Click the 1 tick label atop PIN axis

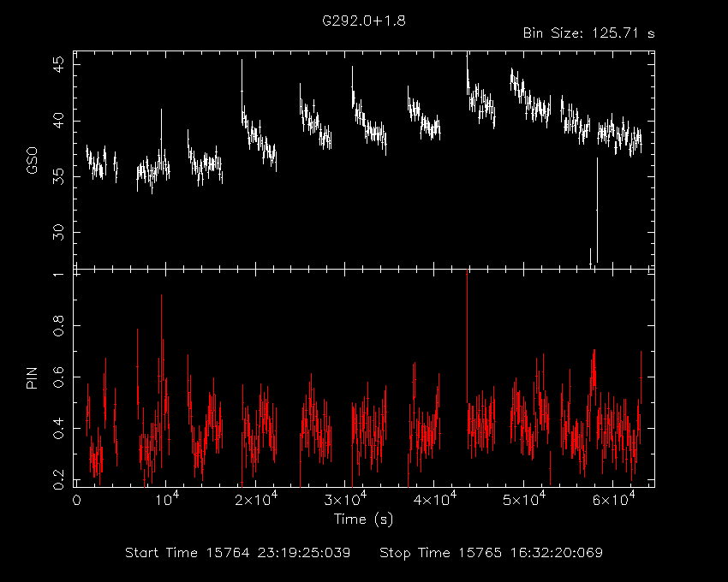pyautogui.click(x=59, y=275)
